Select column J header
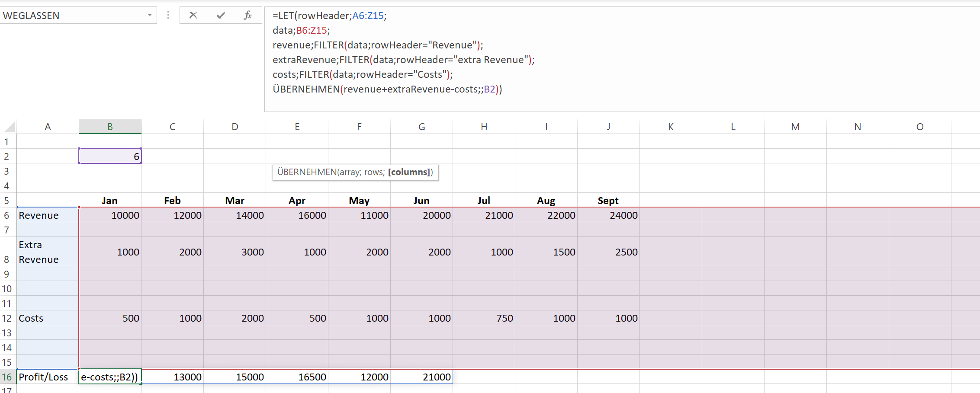This screenshot has width=980, height=393. [x=608, y=127]
